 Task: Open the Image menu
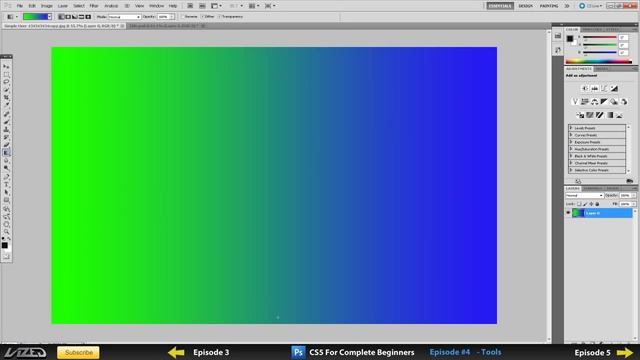pos(47,6)
